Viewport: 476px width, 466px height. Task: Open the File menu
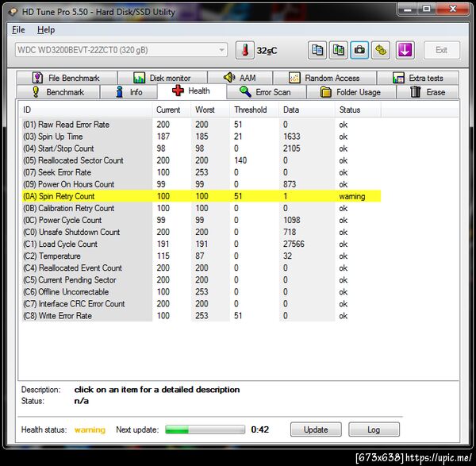click(x=18, y=30)
